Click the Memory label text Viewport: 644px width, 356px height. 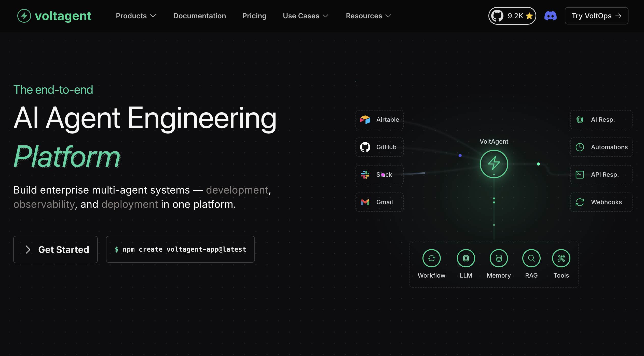pyautogui.click(x=499, y=275)
